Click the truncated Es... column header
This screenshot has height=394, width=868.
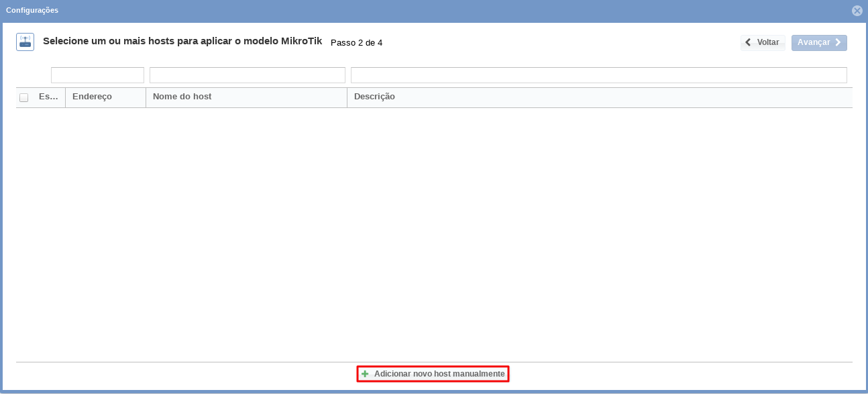(x=48, y=97)
